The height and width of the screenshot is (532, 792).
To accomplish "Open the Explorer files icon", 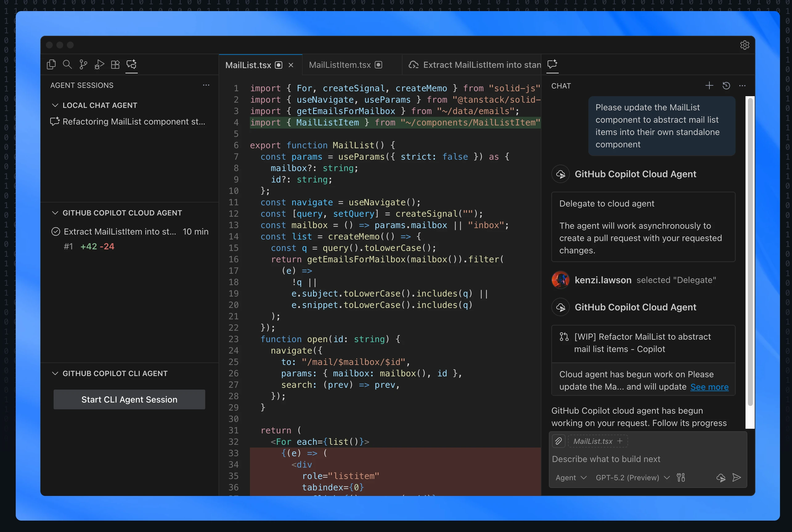I will click(51, 64).
